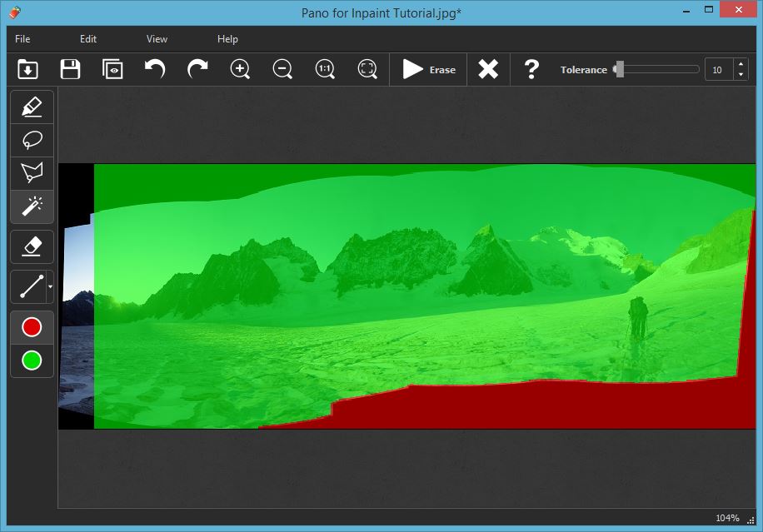Click the Undo icon
The height and width of the screenshot is (532, 763).
(154, 69)
